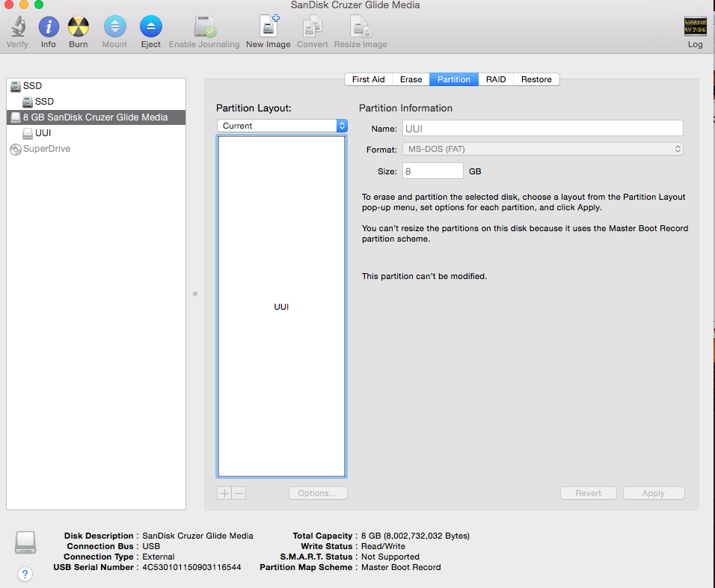Open the Log viewer icon
This screenshot has width=715, height=588.
pyautogui.click(x=696, y=26)
